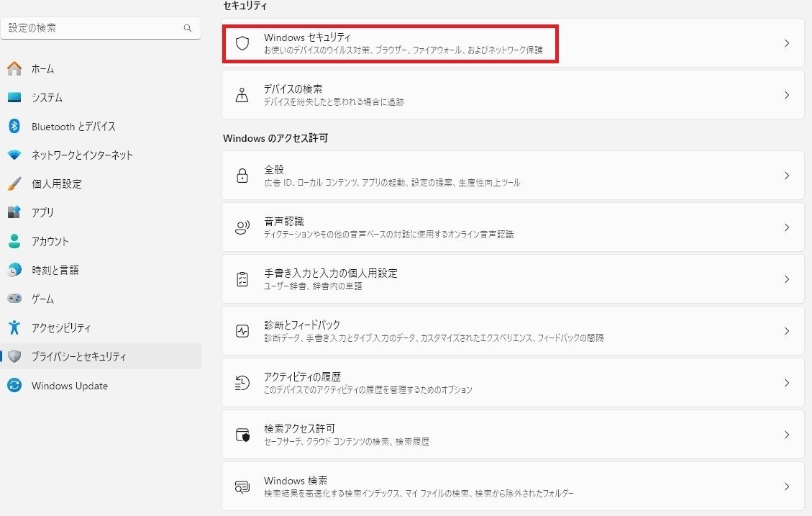The image size is (812, 516).
Task: Open the 検索アクセス許可 title
Action: coord(299,428)
